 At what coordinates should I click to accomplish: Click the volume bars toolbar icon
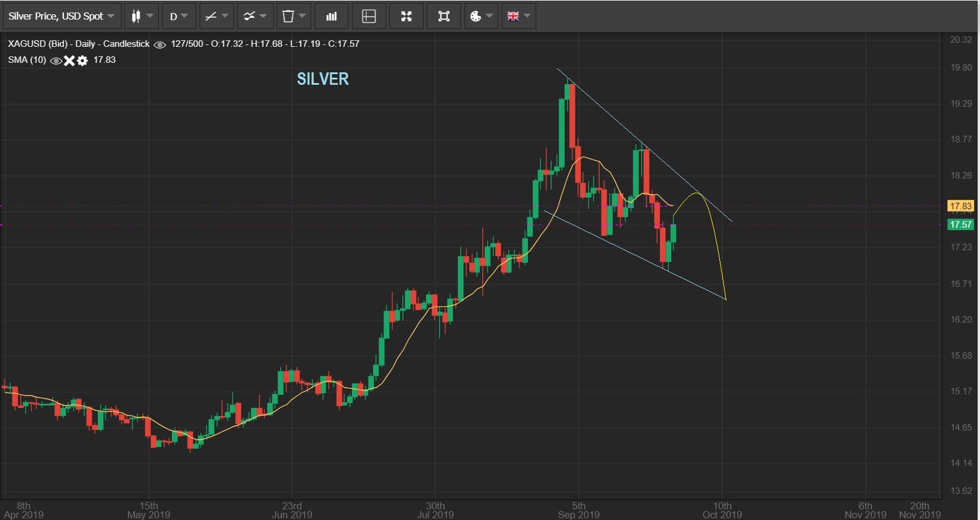pyautogui.click(x=331, y=16)
